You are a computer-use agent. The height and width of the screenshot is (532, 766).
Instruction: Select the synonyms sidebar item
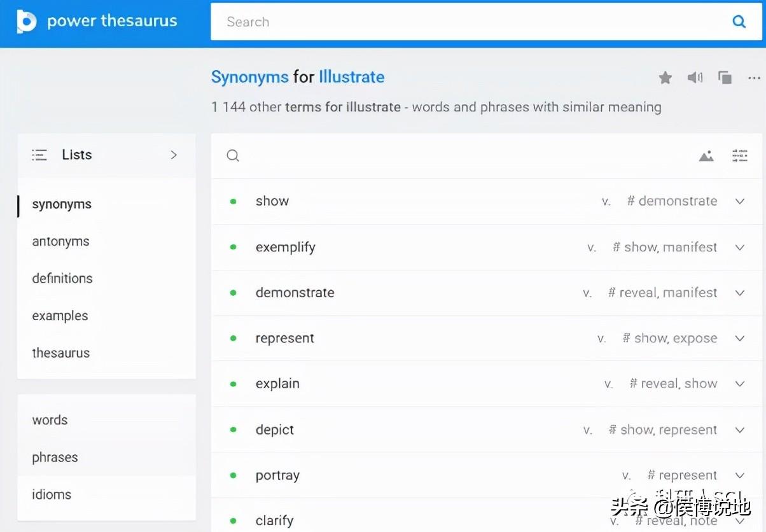62,205
